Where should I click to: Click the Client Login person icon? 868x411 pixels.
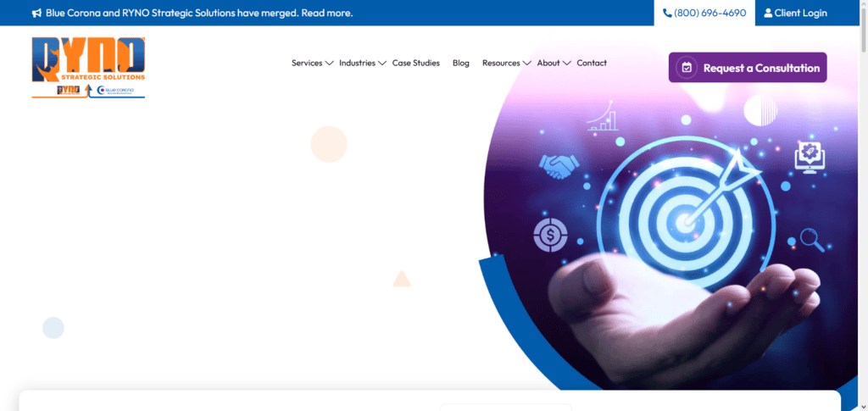point(768,13)
